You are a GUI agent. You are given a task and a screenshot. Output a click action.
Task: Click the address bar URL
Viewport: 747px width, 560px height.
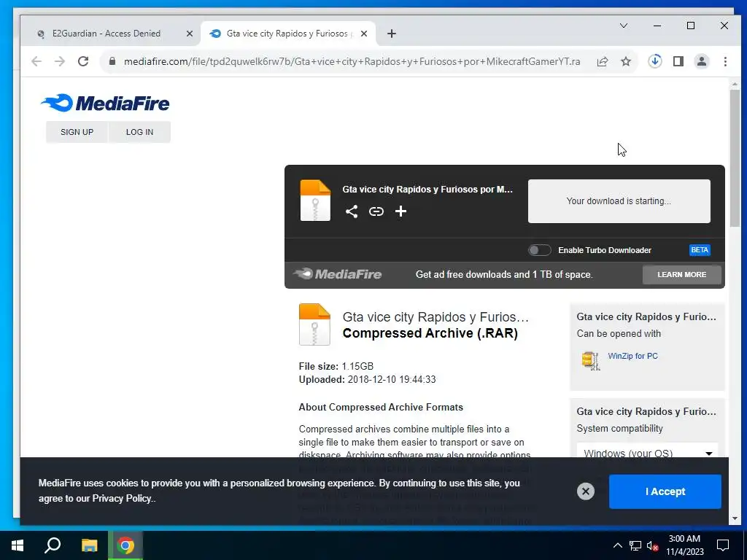point(352,61)
